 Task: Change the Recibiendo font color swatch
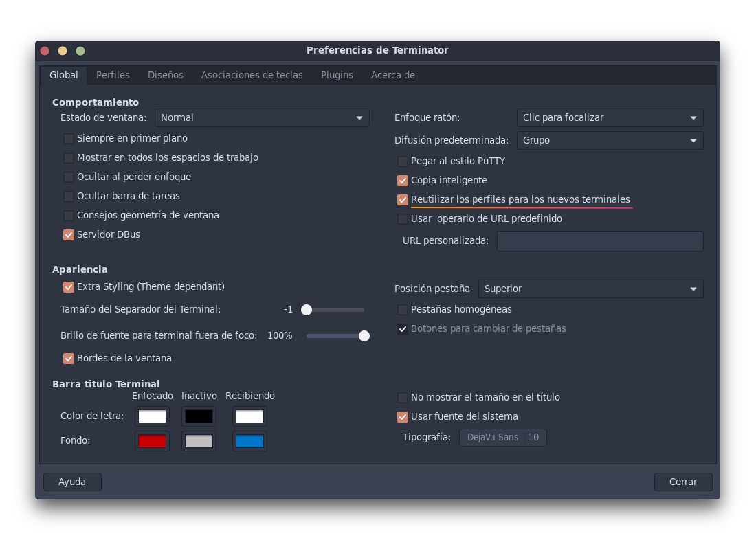click(249, 416)
